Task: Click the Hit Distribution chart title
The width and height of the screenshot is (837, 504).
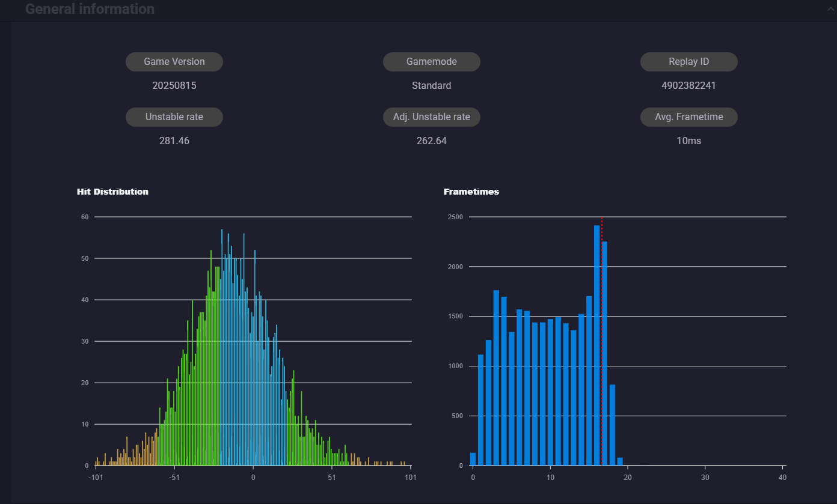Action: point(112,192)
